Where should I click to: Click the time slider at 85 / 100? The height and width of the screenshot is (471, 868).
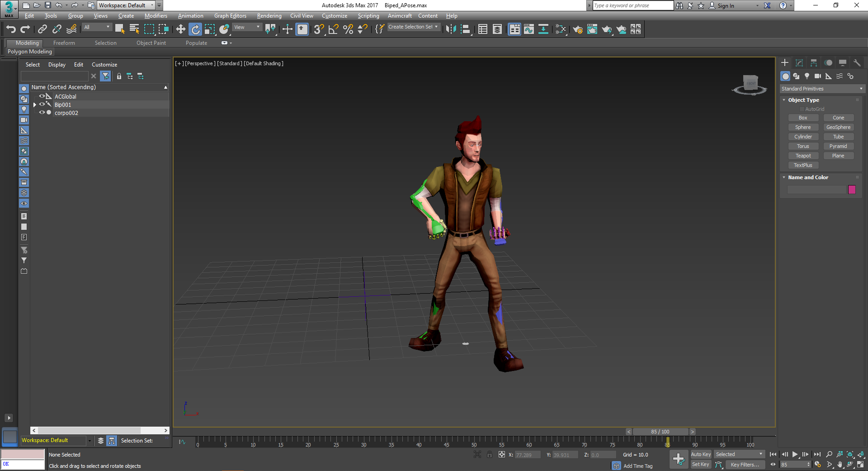(x=660, y=432)
